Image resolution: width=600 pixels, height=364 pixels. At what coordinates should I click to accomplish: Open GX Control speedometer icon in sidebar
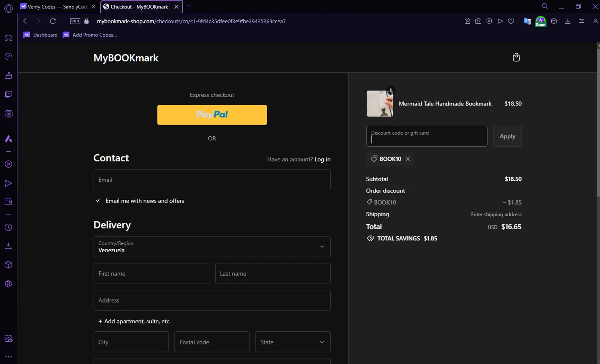8,57
